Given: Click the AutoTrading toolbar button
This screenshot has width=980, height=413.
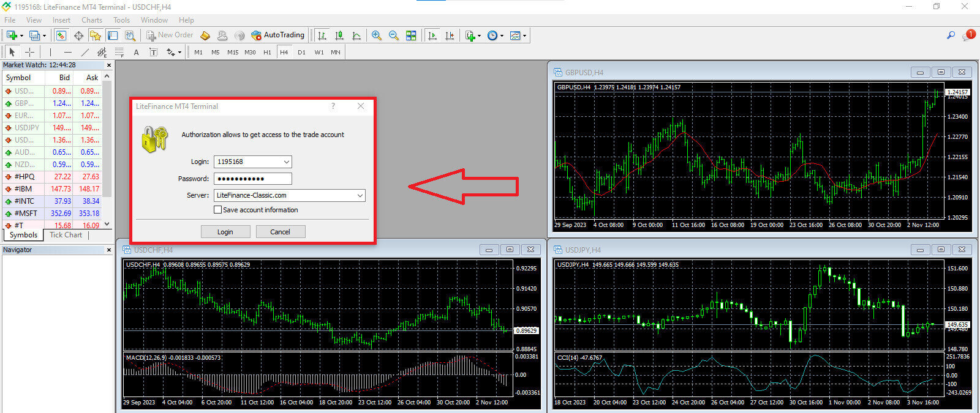Looking at the screenshot, I should pyautogui.click(x=278, y=35).
